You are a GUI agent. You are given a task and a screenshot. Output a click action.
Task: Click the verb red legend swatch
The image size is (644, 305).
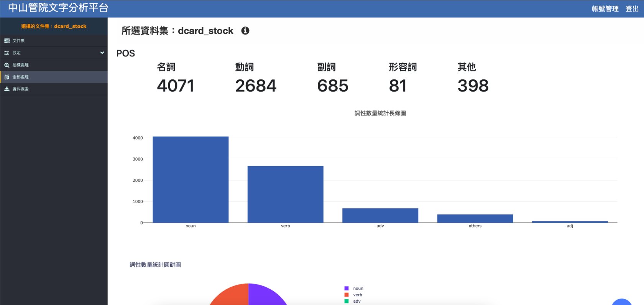point(347,295)
